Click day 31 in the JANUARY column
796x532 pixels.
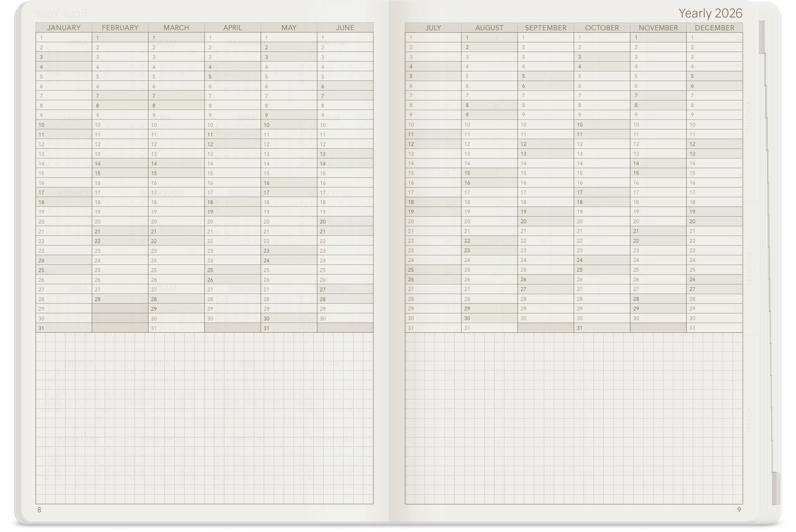tap(64, 328)
